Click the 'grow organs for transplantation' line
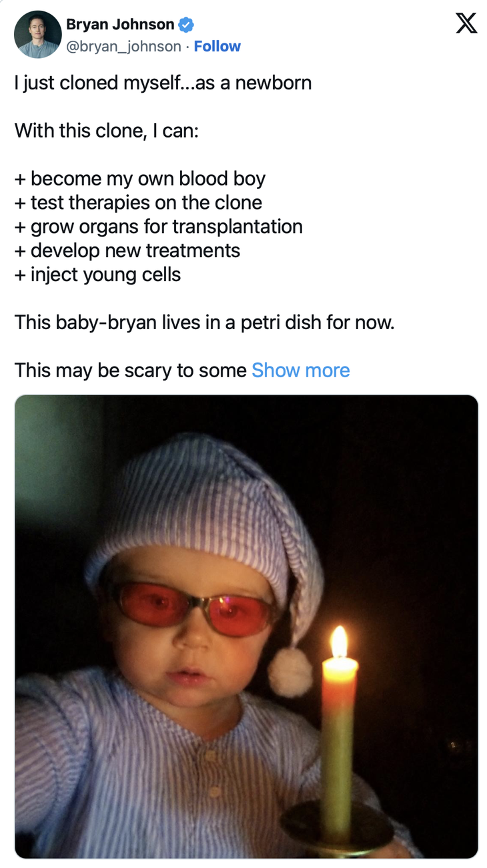Image resolution: width=487 pixels, height=868 pixels. 159,227
